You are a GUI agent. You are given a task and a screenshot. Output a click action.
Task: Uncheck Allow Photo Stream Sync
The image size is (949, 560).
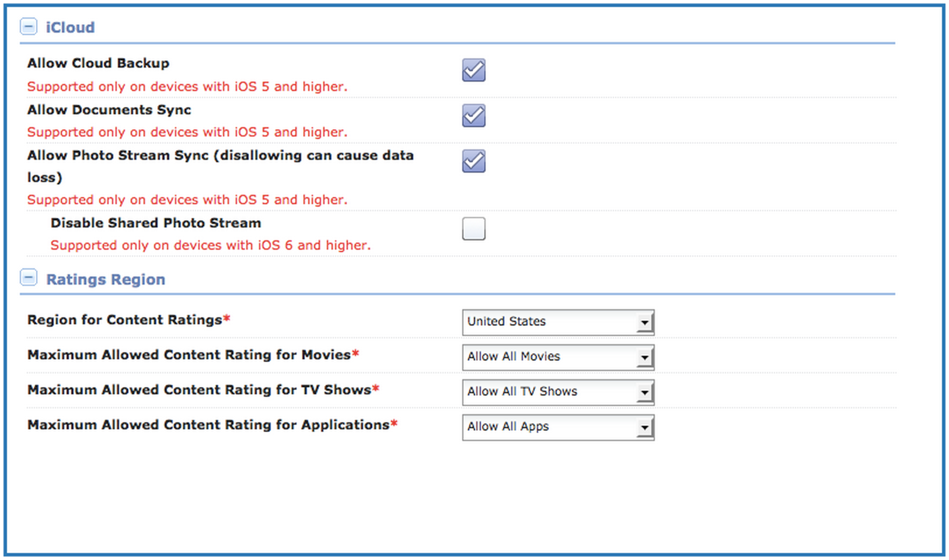[x=473, y=162]
